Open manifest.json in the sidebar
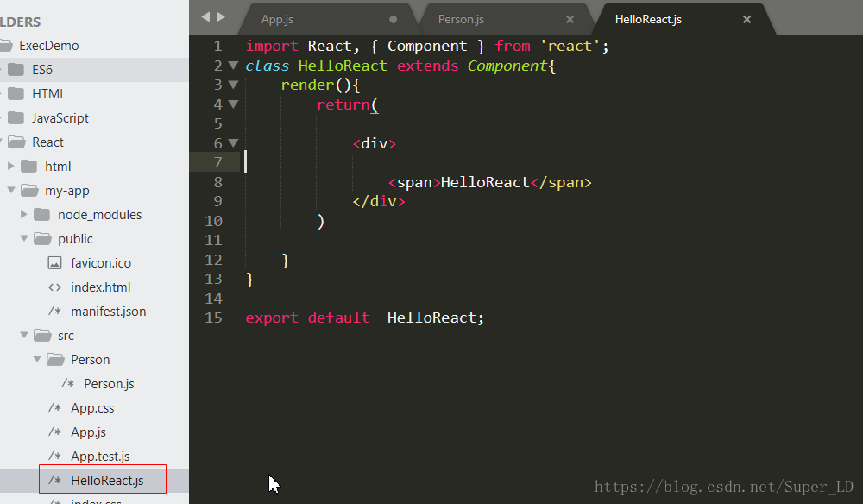 tap(109, 312)
